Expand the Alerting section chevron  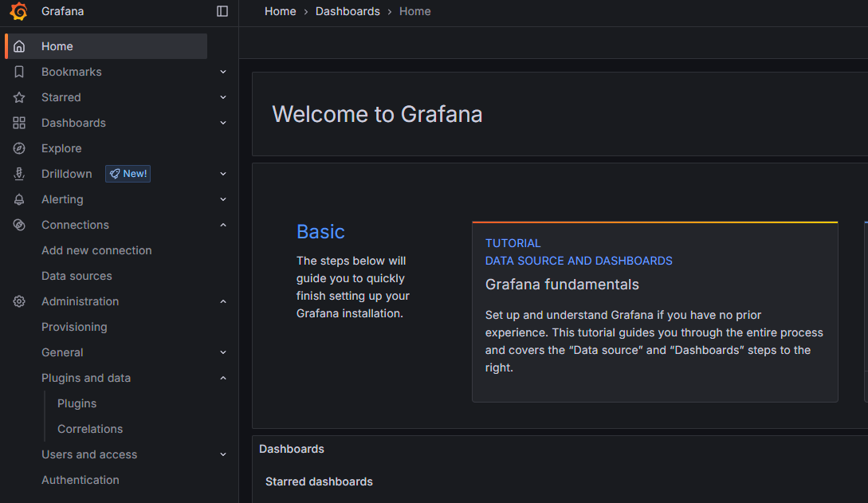(x=223, y=199)
